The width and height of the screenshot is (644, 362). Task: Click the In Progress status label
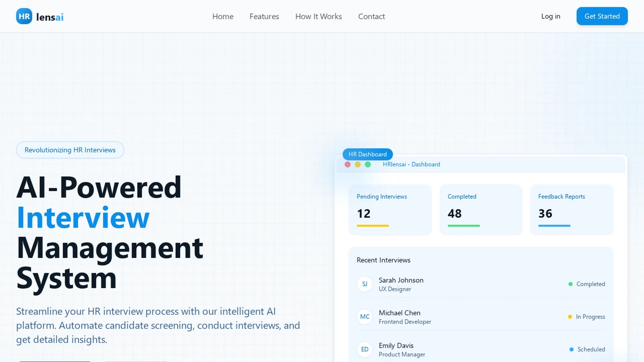point(590,317)
